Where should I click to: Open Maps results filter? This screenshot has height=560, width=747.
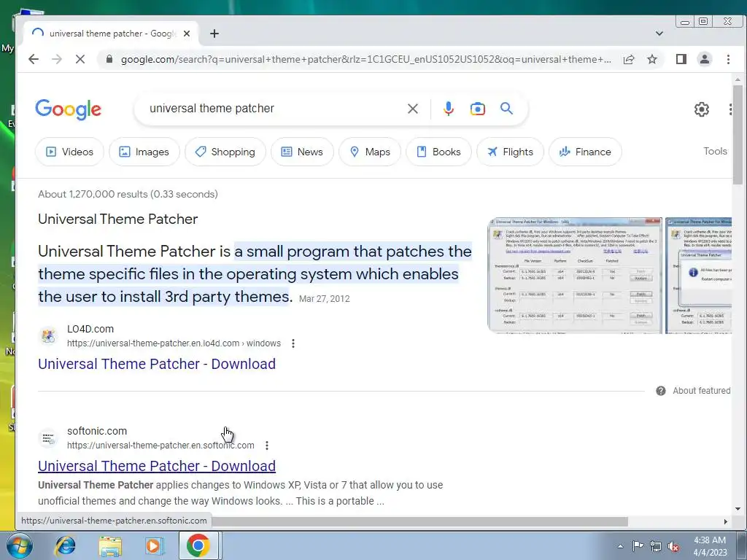[x=370, y=152]
